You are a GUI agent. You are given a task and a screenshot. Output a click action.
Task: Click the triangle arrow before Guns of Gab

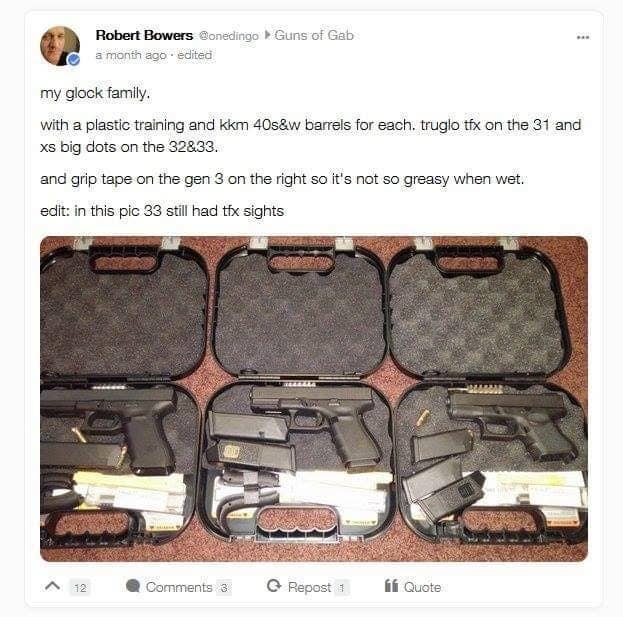[267, 35]
